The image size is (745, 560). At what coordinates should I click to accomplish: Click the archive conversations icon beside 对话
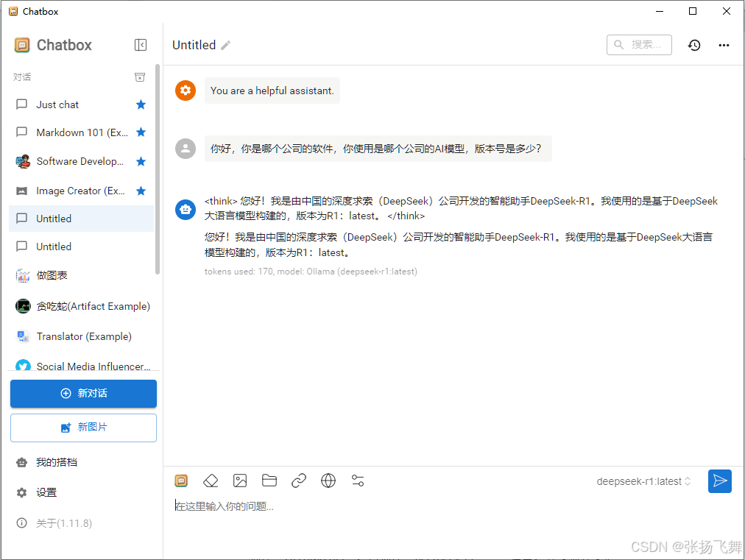[x=140, y=77]
